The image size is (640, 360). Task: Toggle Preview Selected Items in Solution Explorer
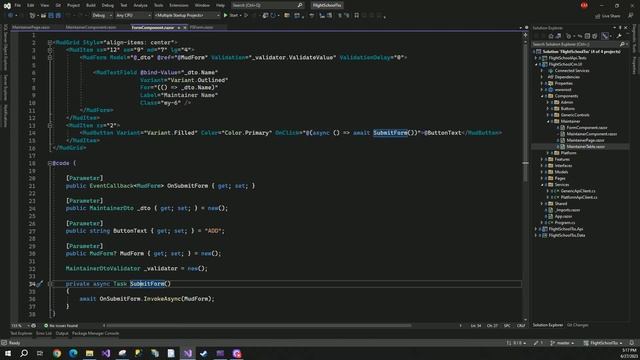click(x=605, y=36)
